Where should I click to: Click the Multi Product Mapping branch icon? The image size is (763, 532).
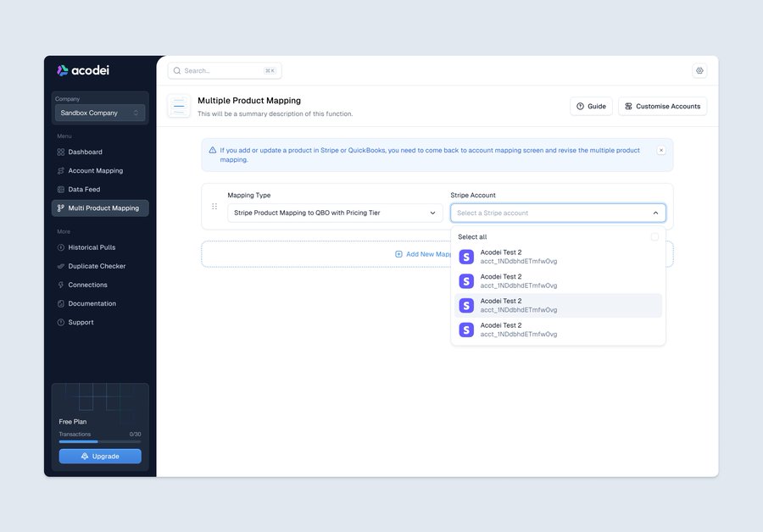(61, 208)
